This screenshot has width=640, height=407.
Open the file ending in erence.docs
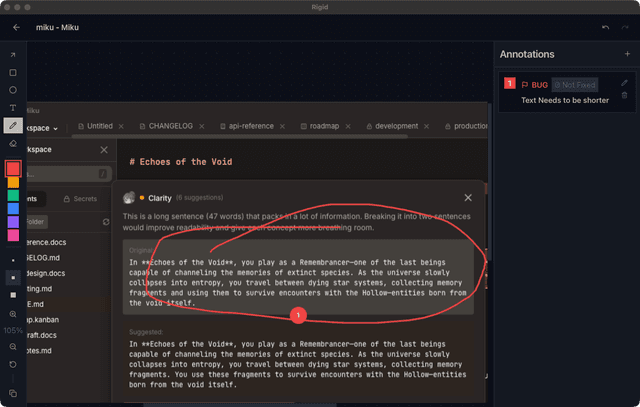[x=47, y=242]
